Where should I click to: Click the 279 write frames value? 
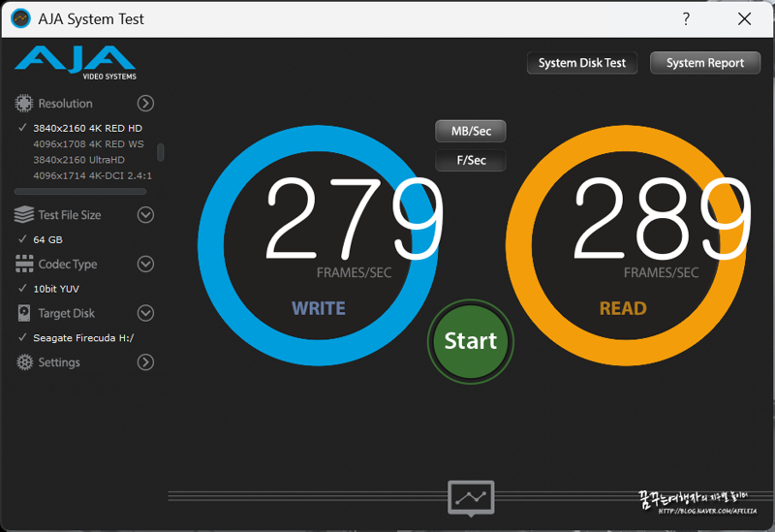point(355,218)
